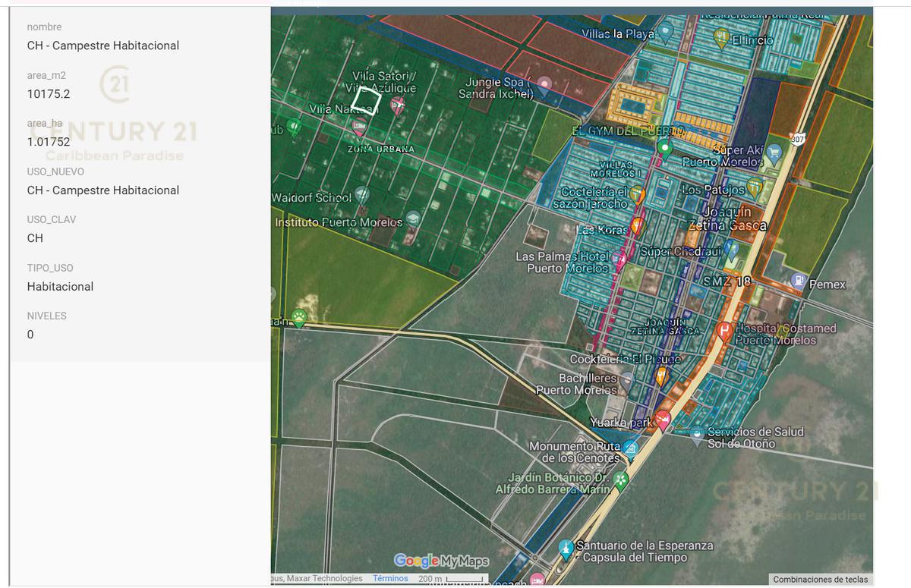Viewport: 911px width, 588px height.
Task: Click the Villas la Playa map pin
Action: click(x=666, y=32)
